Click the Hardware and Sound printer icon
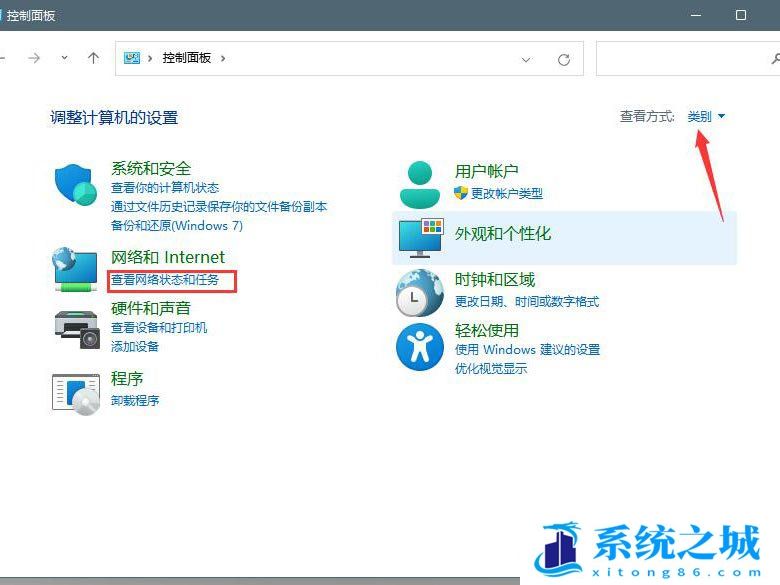The height and width of the screenshot is (585, 780). point(76,327)
